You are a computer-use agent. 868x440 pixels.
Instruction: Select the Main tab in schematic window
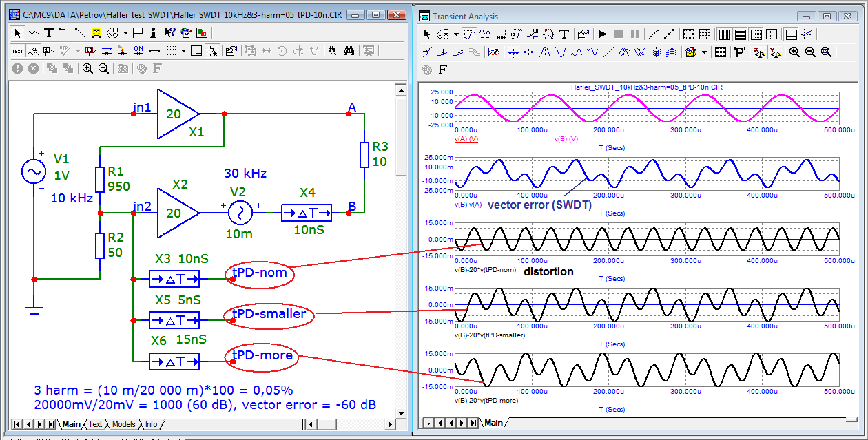click(71, 424)
